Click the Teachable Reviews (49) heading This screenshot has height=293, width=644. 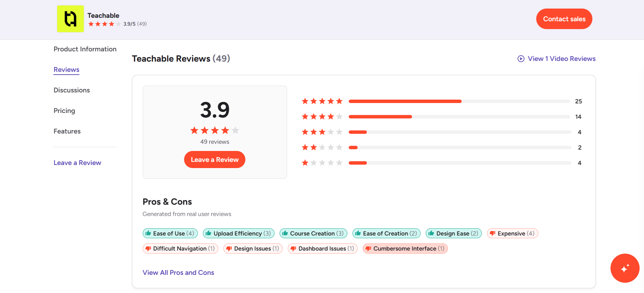pos(181,59)
